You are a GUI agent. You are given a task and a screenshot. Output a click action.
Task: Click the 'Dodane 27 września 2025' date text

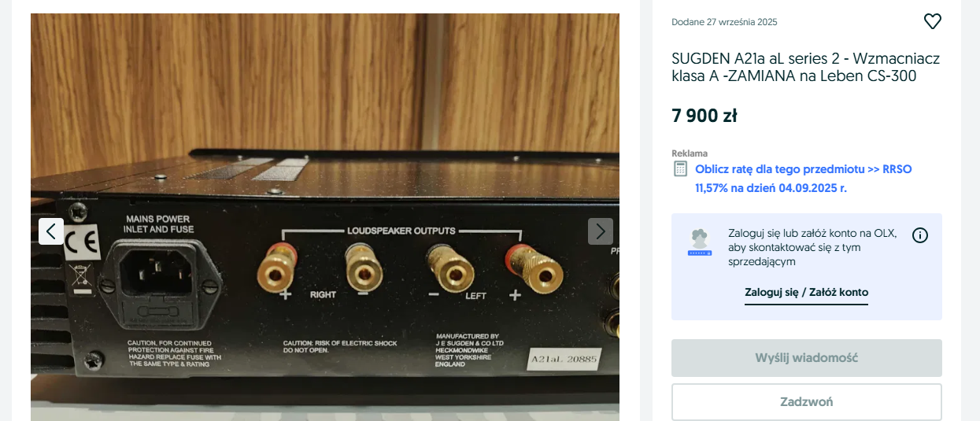(724, 22)
